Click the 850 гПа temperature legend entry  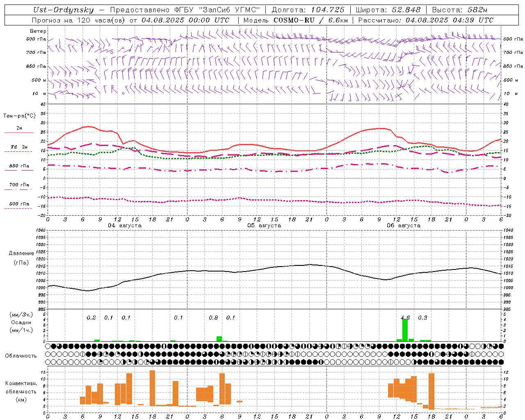tap(19, 166)
